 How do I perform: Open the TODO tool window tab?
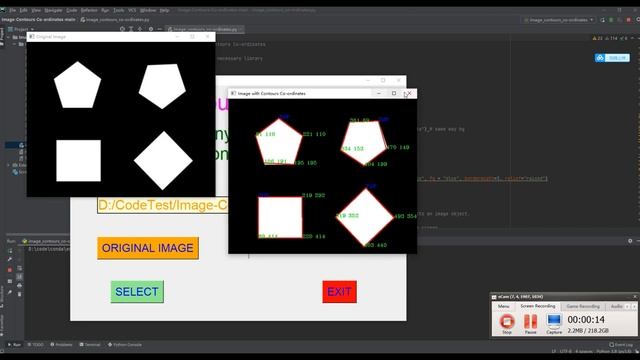[x=36, y=345]
